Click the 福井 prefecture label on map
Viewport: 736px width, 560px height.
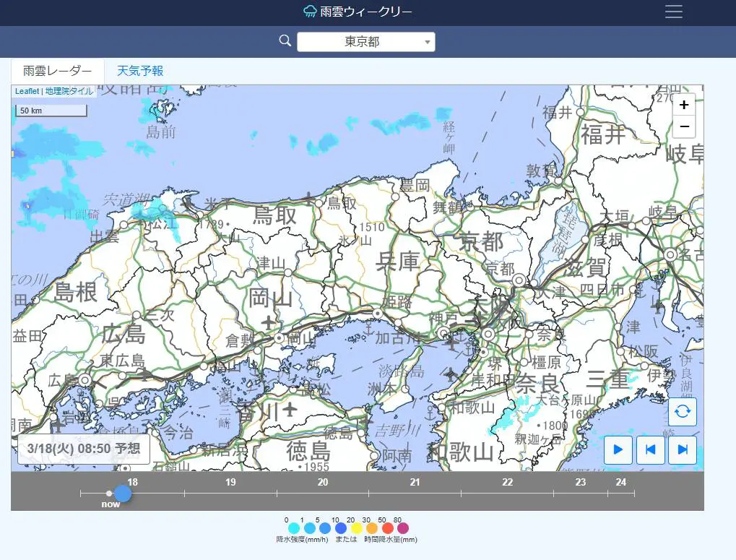pos(604,134)
